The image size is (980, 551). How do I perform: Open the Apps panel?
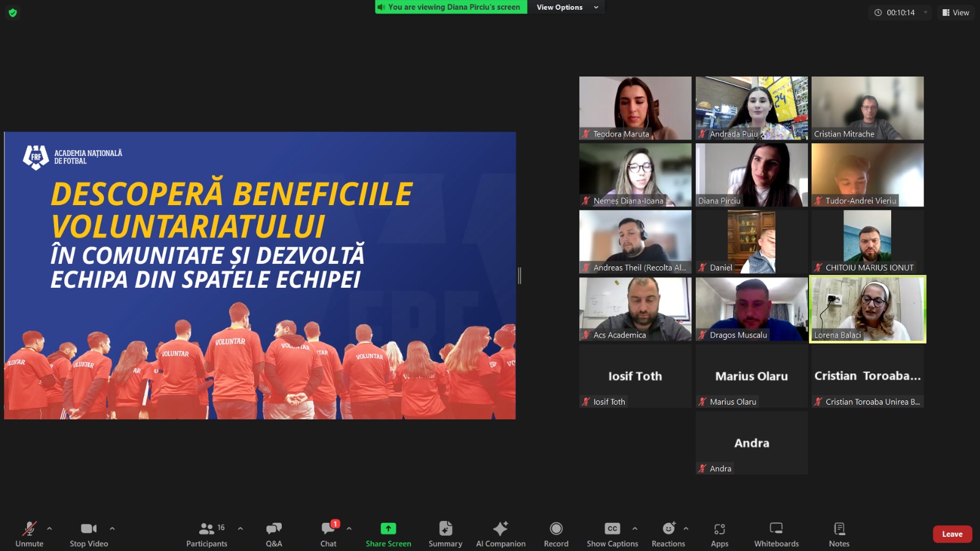[720, 533]
